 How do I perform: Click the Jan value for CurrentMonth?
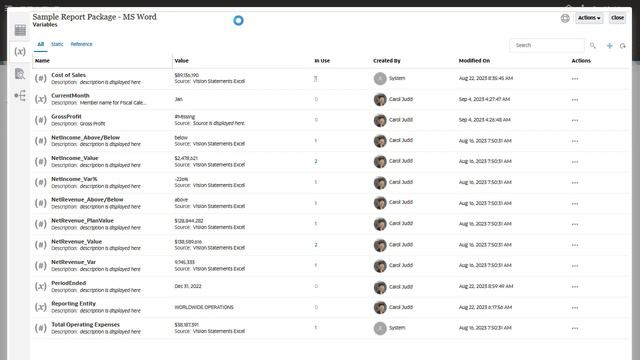(179, 99)
